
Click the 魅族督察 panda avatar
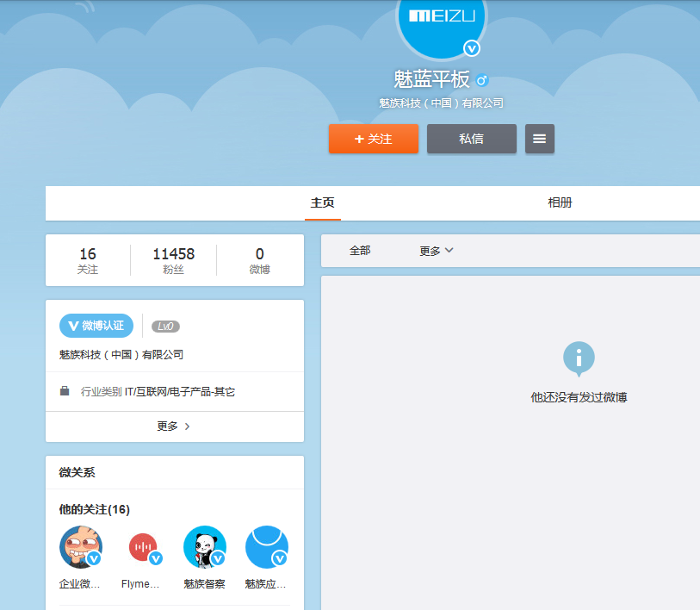pos(204,547)
